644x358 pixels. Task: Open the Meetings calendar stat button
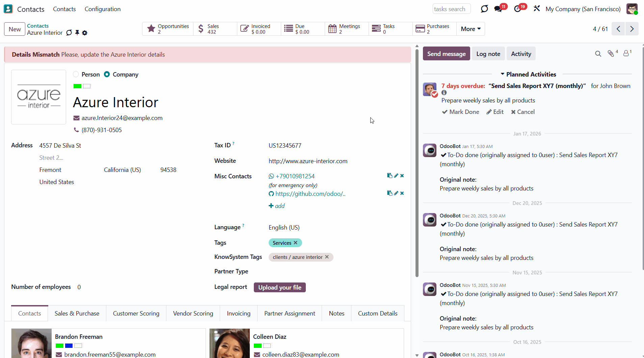[x=347, y=29]
